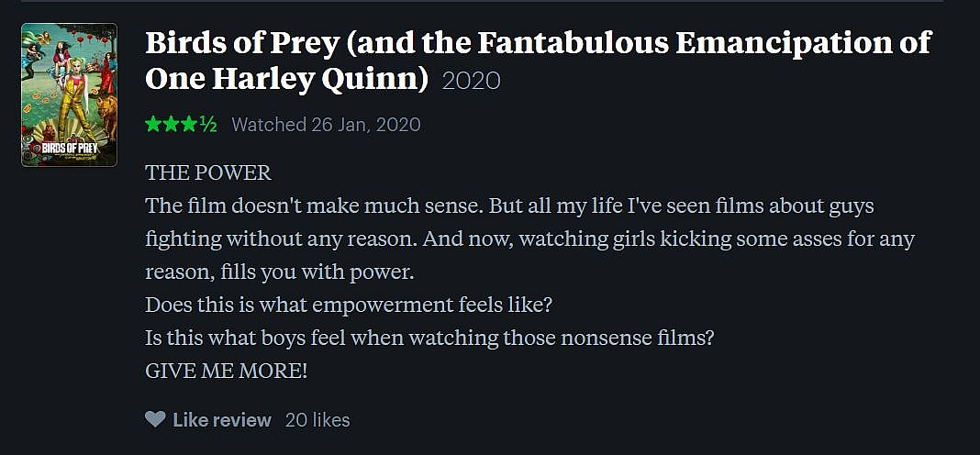Click the first green rating star
The image size is (980, 455).
(153, 125)
